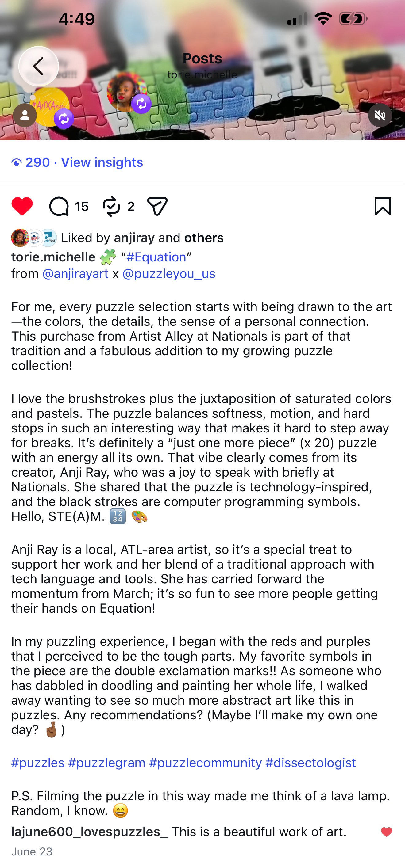Tap center profile photo with repost badge
Image resolution: width=405 pixels, height=868 pixels.
(x=127, y=92)
